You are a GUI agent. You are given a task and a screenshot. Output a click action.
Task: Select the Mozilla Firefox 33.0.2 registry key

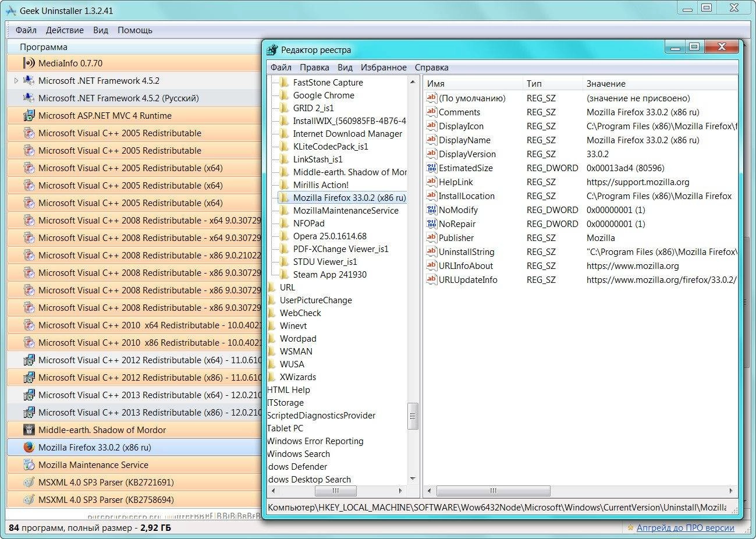pyautogui.click(x=349, y=197)
